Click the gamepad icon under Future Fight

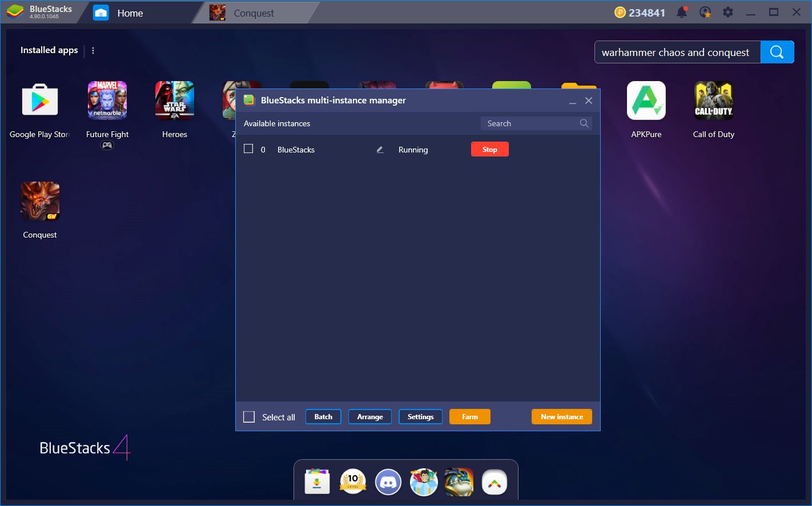(107, 145)
